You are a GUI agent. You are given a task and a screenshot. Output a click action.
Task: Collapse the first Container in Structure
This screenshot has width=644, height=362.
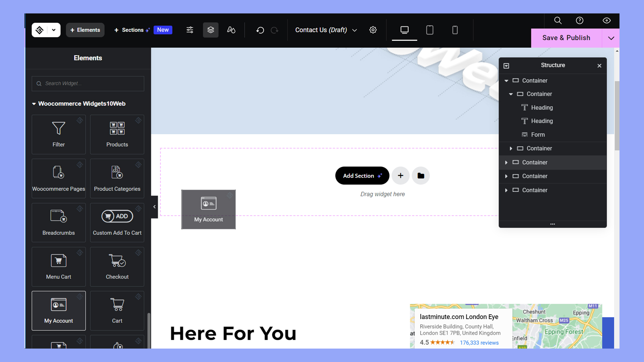(506, 80)
